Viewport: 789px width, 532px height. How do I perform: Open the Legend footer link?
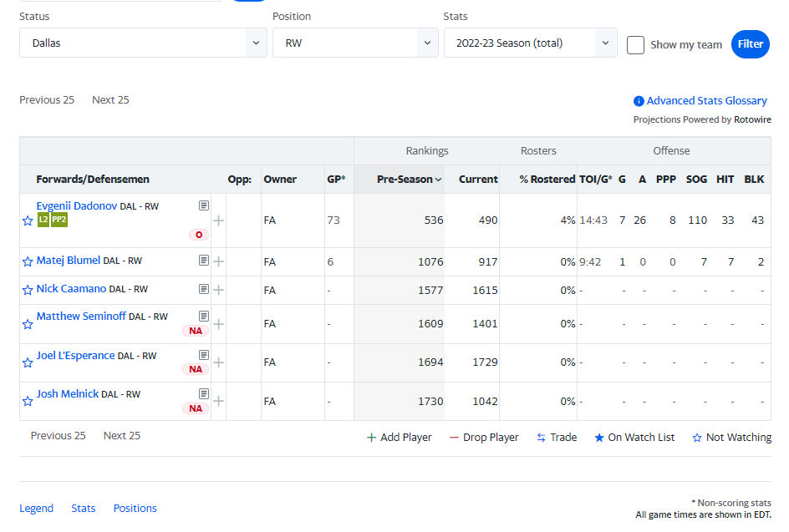(36, 509)
